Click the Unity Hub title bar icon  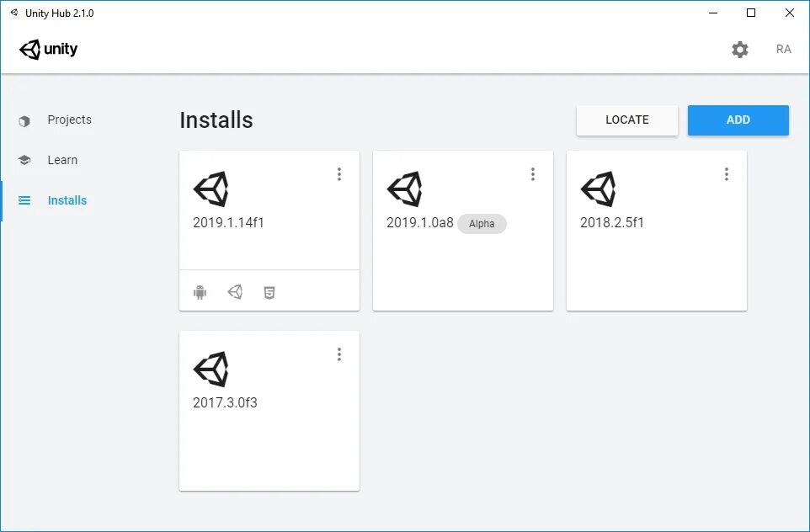tap(14, 13)
